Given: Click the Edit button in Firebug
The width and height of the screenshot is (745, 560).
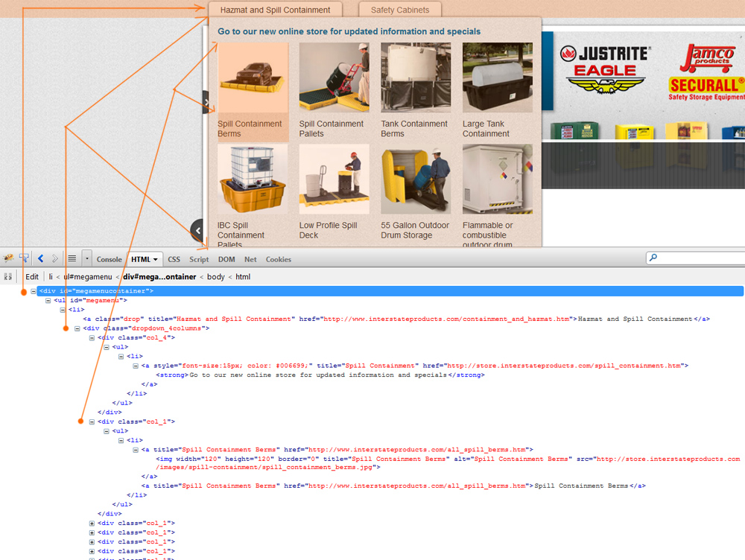Looking at the screenshot, I should [x=32, y=276].
